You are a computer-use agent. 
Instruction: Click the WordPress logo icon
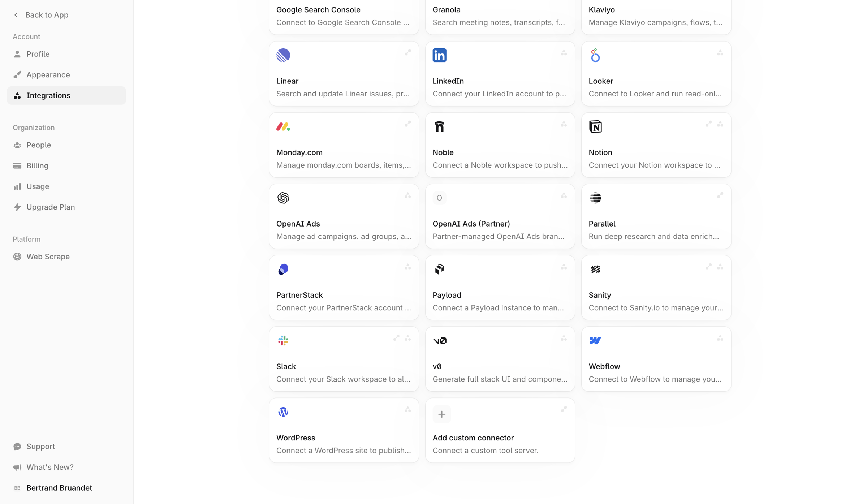tap(283, 412)
